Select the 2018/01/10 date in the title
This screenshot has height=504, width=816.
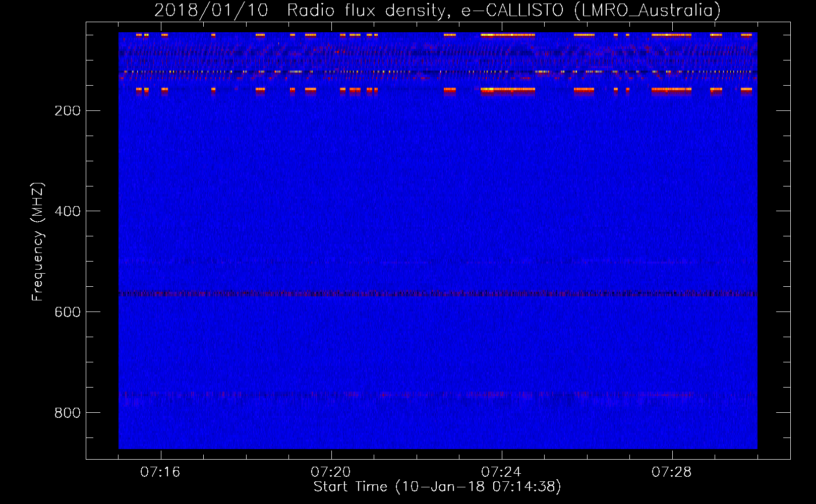[211, 11]
